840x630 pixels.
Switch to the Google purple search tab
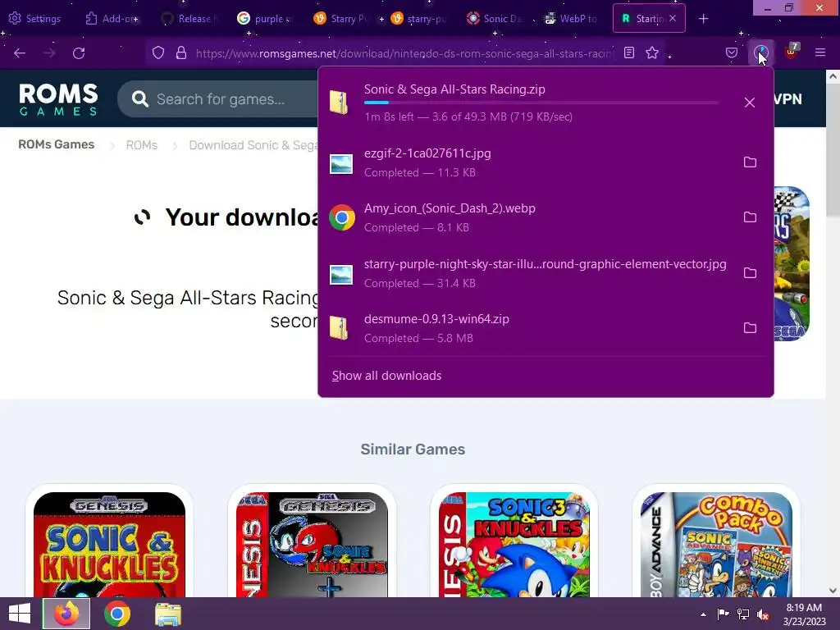pos(265,19)
